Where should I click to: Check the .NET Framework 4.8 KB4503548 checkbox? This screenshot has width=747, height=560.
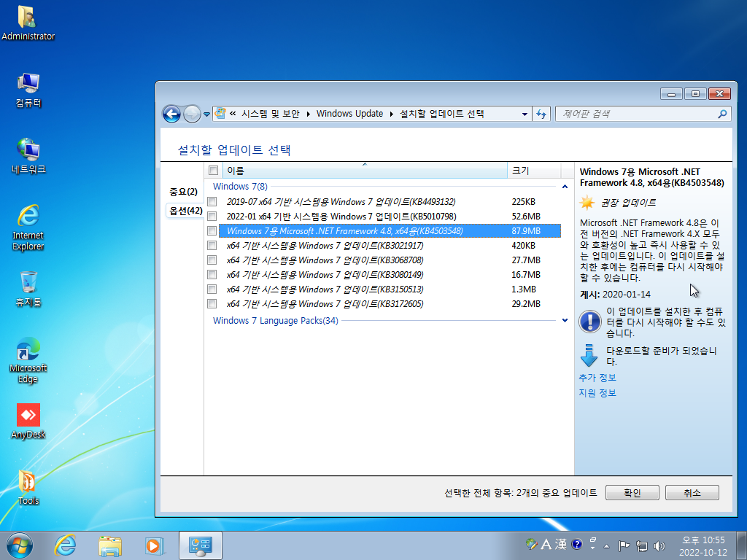point(212,231)
